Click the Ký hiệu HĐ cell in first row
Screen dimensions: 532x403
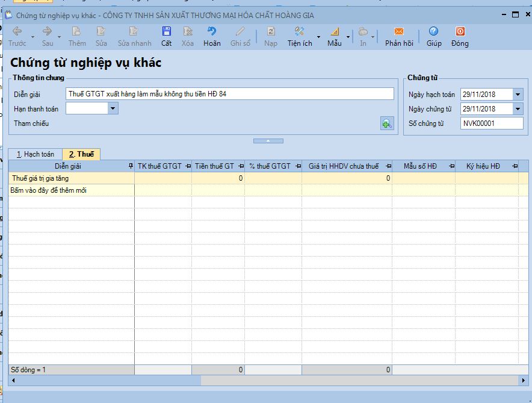click(x=487, y=178)
